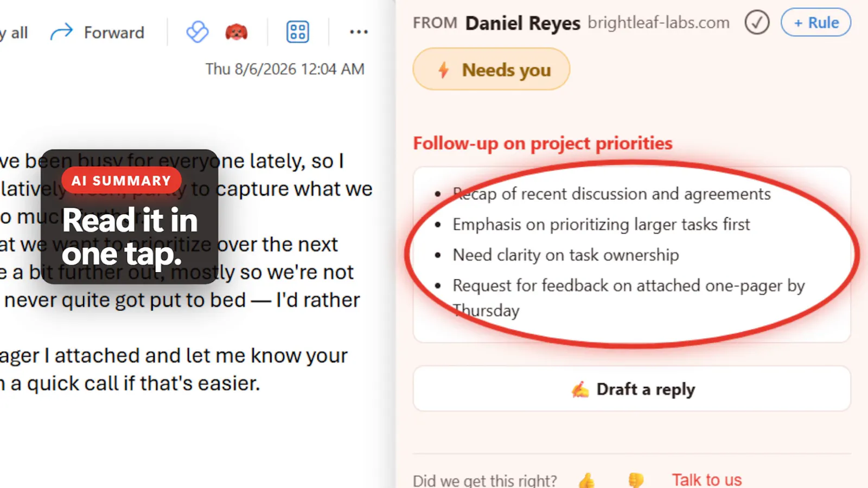Open the Apps grid icon
The image size is (868, 488).
(298, 32)
